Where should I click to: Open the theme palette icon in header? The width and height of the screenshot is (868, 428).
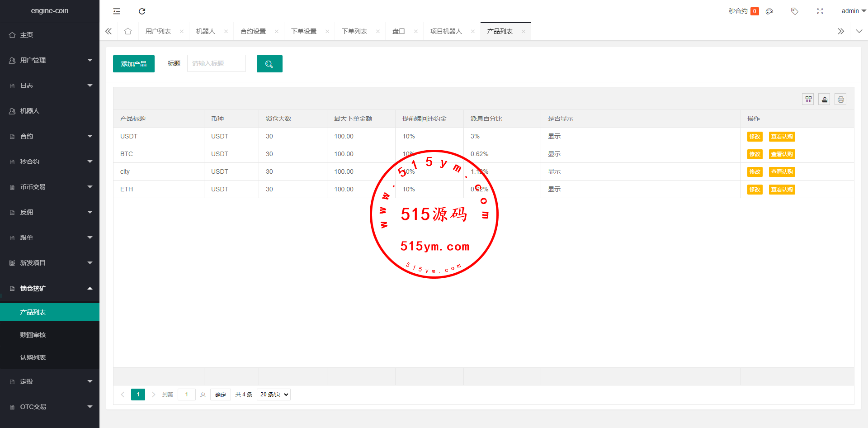tap(769, 11)
